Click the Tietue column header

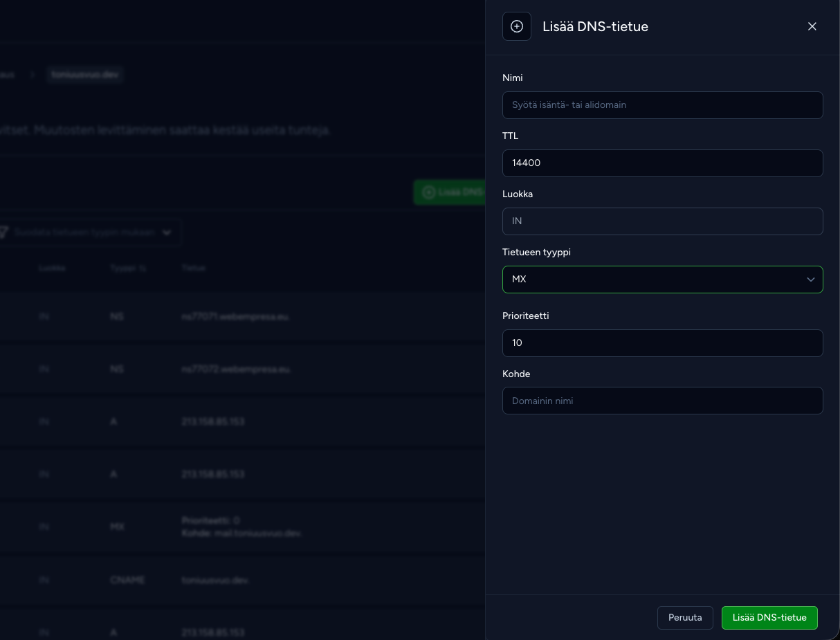(194, 268)
